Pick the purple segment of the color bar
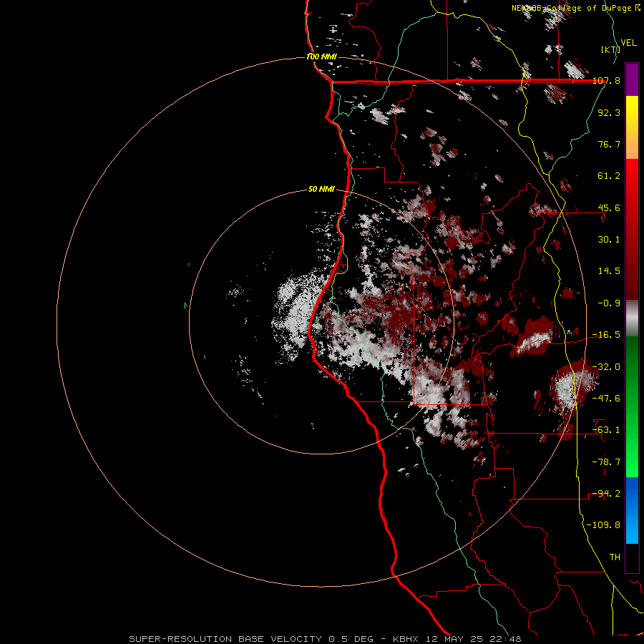The height and width of the screenshot is (644, 644). [x=632, y=79]
